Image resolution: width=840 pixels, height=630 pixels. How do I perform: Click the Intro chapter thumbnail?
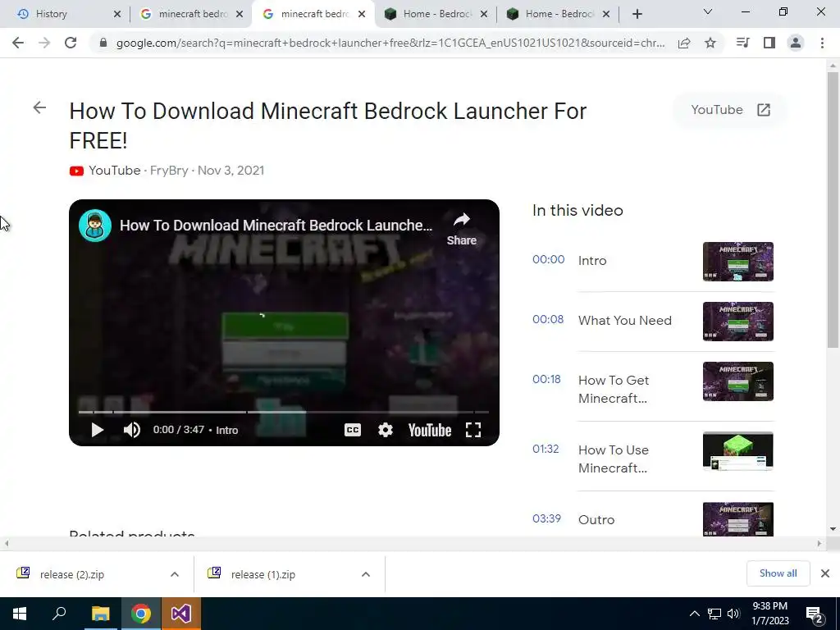pyautogui.click(x=738, y=262)
